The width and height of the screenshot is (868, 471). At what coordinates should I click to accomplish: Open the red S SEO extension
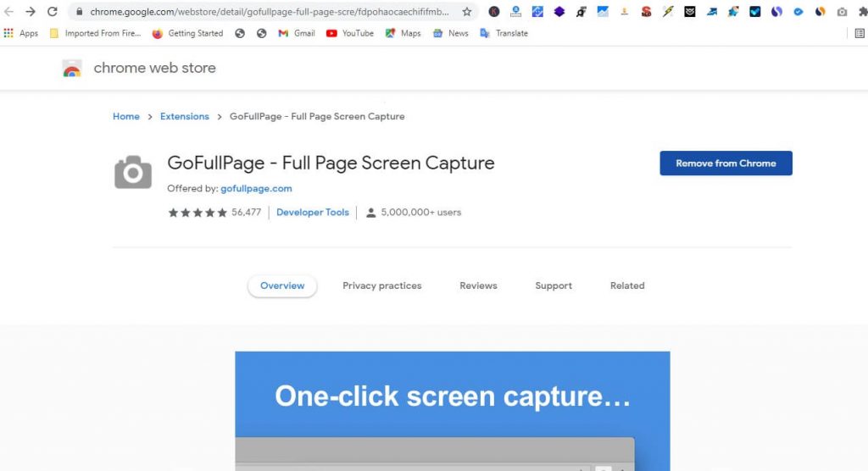click(x=646, y=12)
